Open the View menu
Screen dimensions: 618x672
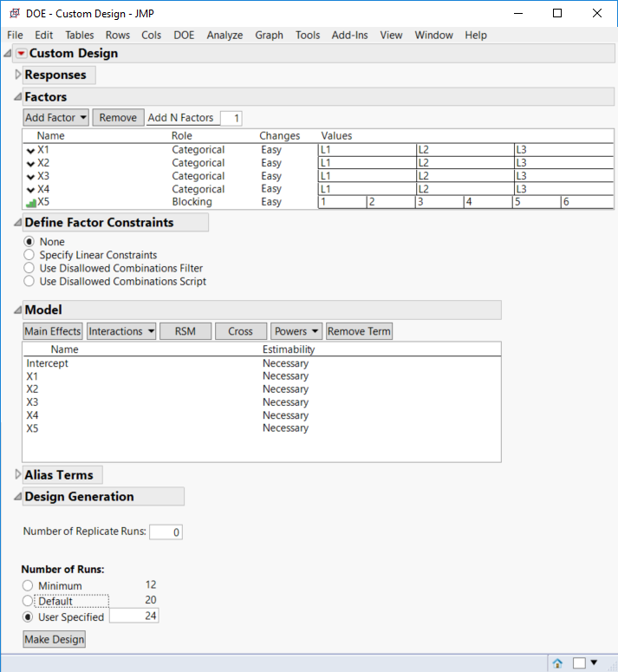(391, 36)
